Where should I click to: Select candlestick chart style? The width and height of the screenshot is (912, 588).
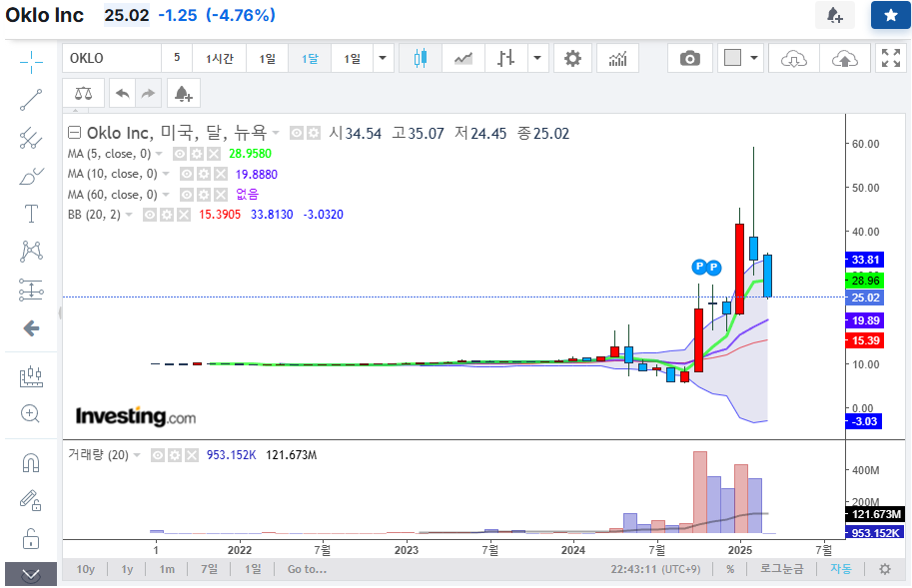coord(421,58)
